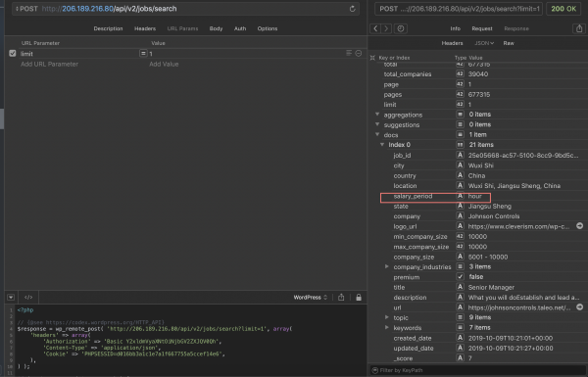Open the WordPress code language dropdown
Image resolution: width=588 pixels, height=377 pixels.
click(x=310, y=297)
